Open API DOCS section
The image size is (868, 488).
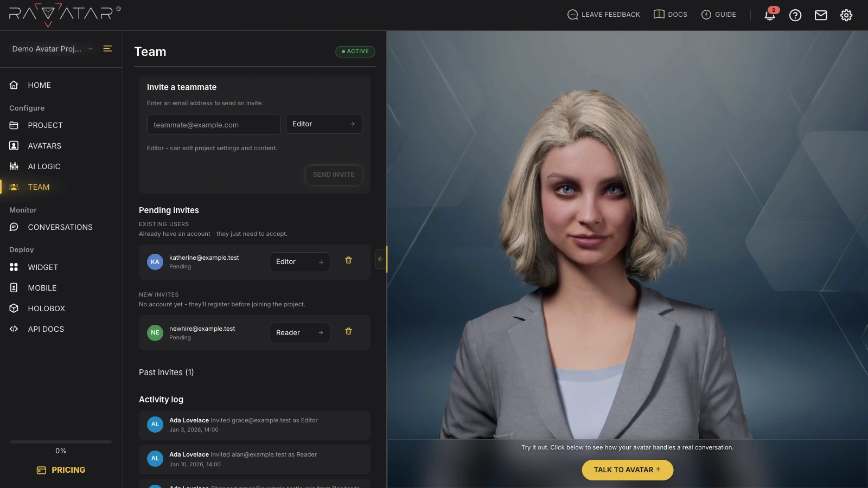click(46, 329)
